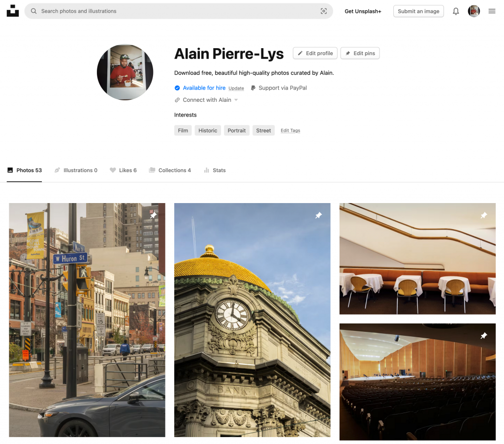
Task: Open the Get Unsplash+ link
Action: [363, 11]
